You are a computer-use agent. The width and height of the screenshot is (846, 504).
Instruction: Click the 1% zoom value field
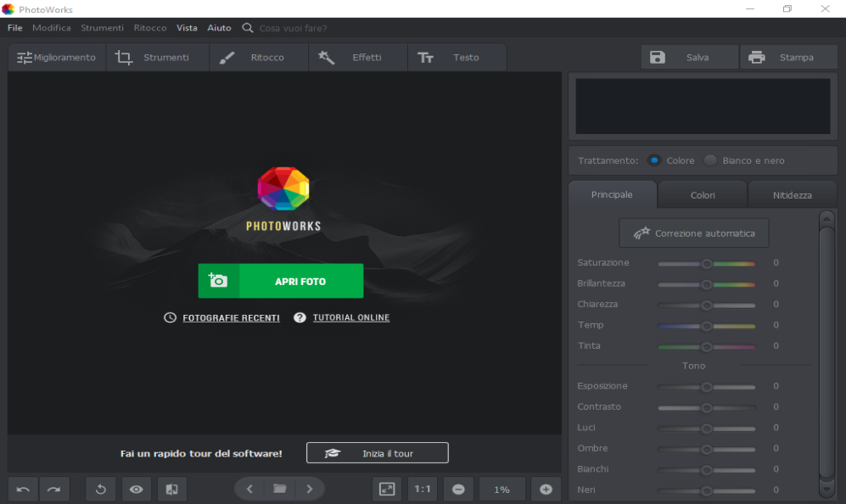pos(501,490)
